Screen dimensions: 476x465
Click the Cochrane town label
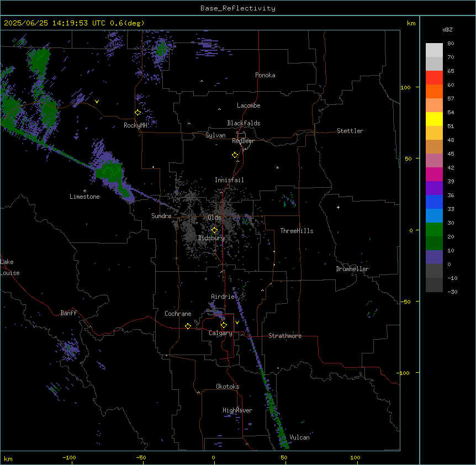pos(178,314)
